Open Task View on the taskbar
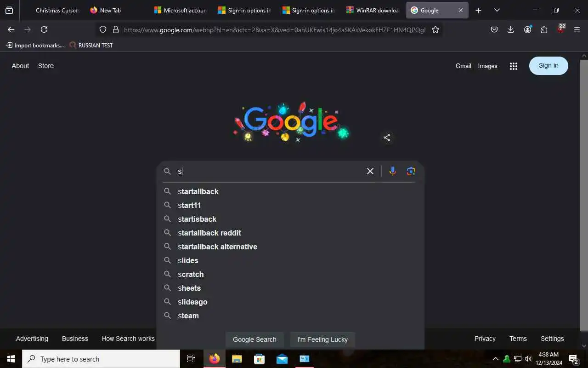Image resolution: width=588 pixels, height=368 pixels. (x=191, y=359)
